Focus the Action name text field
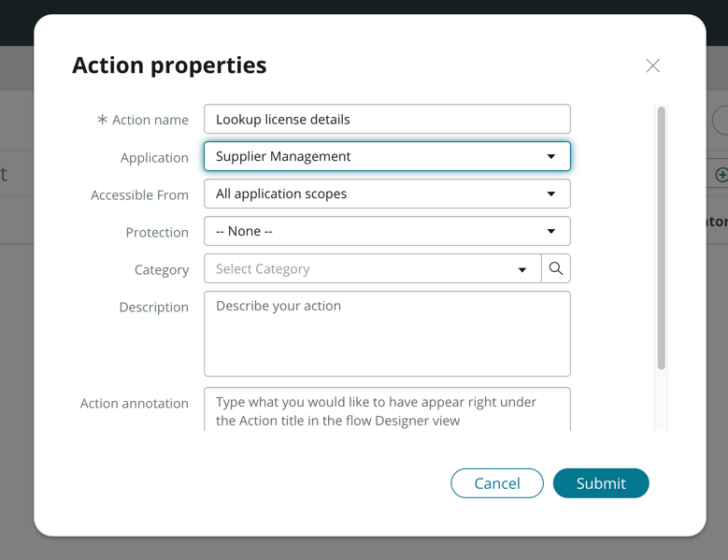 (387, 120)
